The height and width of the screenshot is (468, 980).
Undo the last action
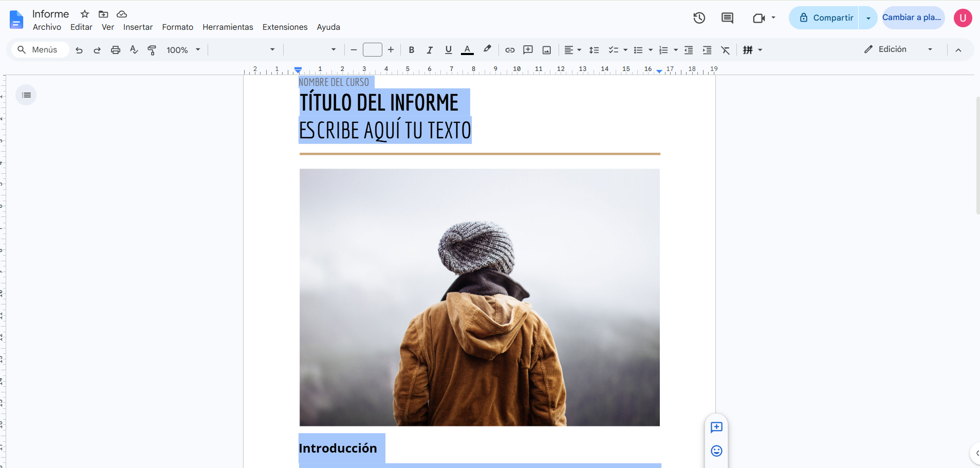(79, 50)
